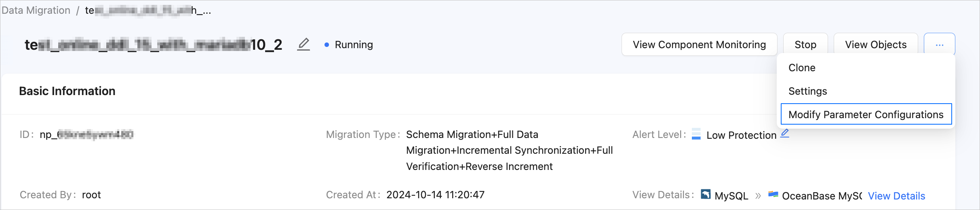The image size is (980, 210).
Task: Click the Created At timestamp 2024-10-14 11:20:47
Action: point(435,195)
